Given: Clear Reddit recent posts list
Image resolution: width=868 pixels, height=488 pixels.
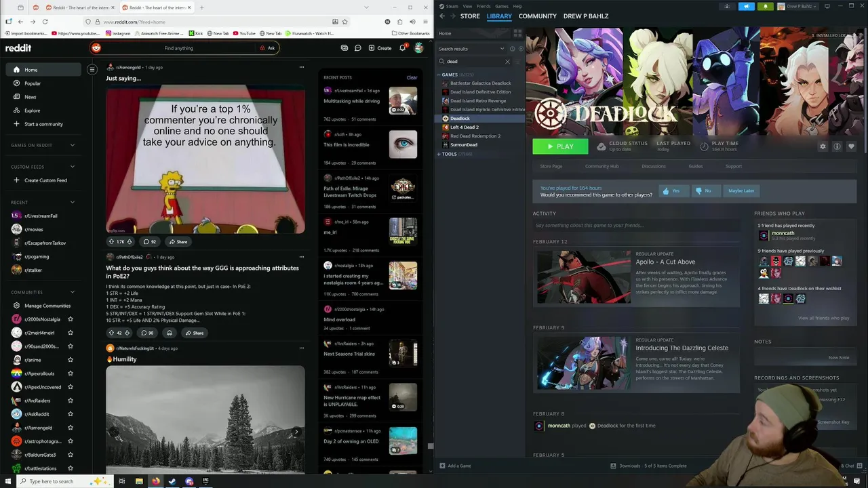Looking at the screenshot, I should [x=412, y=77].
